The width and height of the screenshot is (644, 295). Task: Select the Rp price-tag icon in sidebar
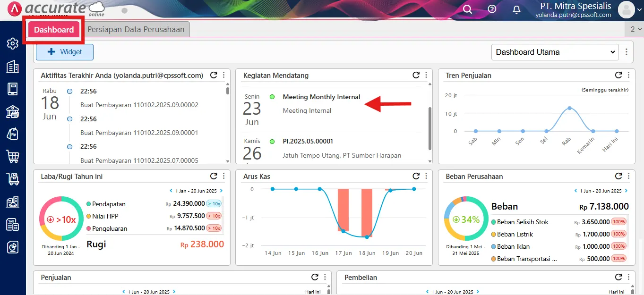pos(12,134)
